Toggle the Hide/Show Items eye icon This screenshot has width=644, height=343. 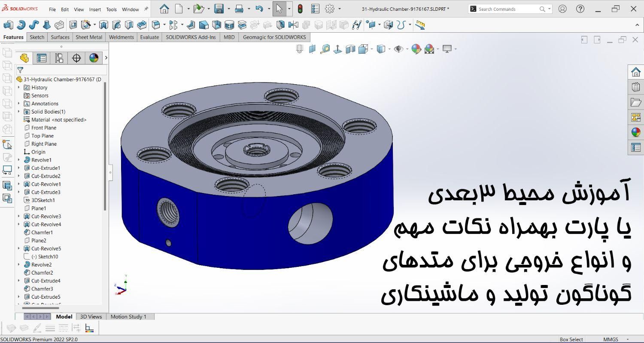click(x=398, y=49)
